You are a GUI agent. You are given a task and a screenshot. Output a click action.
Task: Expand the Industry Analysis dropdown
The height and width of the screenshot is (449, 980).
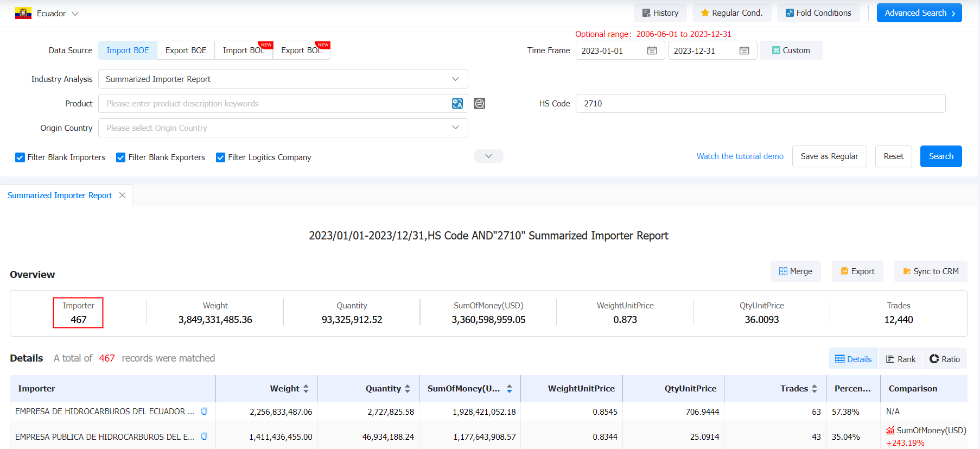coord(283,79)
